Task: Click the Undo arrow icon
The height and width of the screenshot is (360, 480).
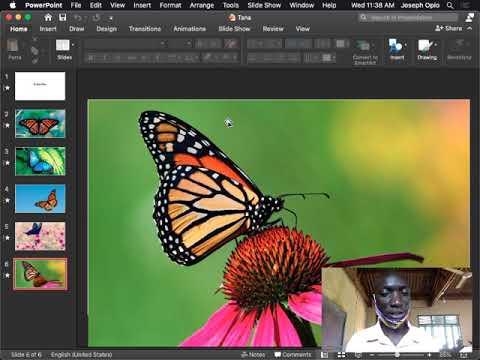Action: click(78, 18)
